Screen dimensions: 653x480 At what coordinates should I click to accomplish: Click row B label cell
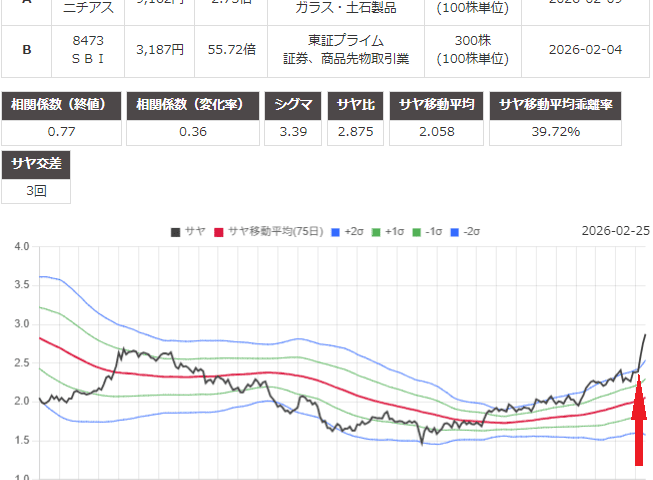tap(27, 49)
